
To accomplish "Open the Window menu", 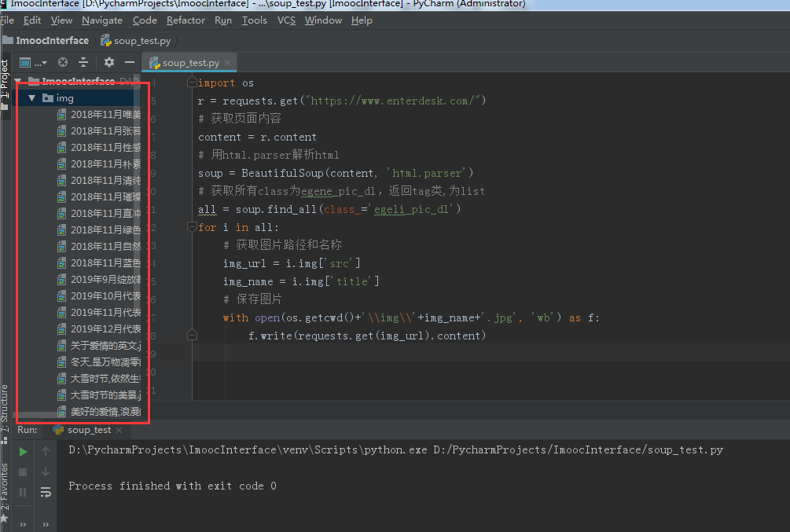I will point(323,20).
